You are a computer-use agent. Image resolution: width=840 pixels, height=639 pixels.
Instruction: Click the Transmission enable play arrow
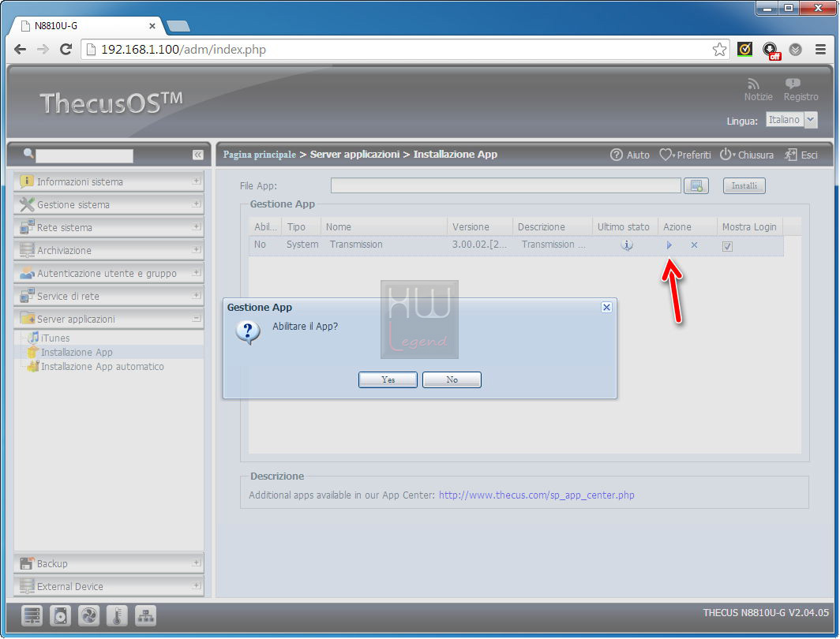click(x=669, y=245)
